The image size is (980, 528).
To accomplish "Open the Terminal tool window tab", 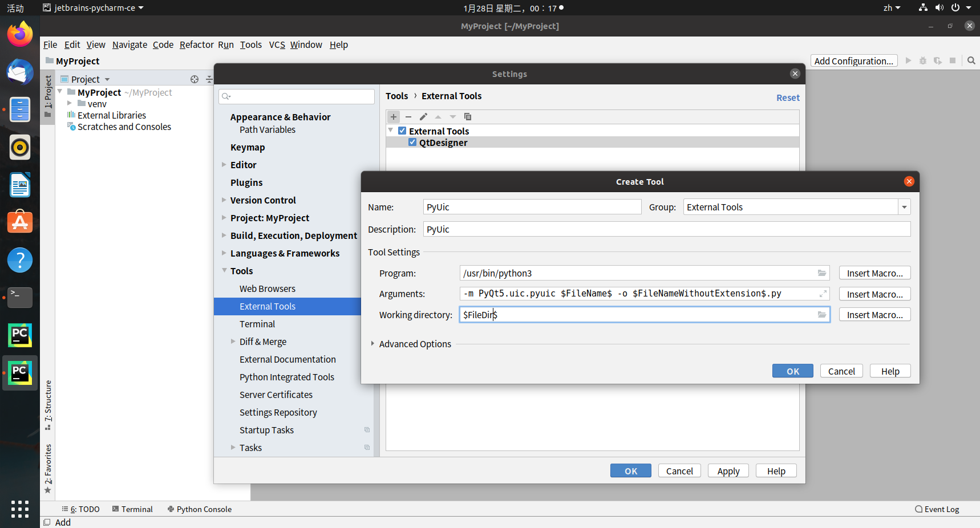I will (x=132, y=509).
